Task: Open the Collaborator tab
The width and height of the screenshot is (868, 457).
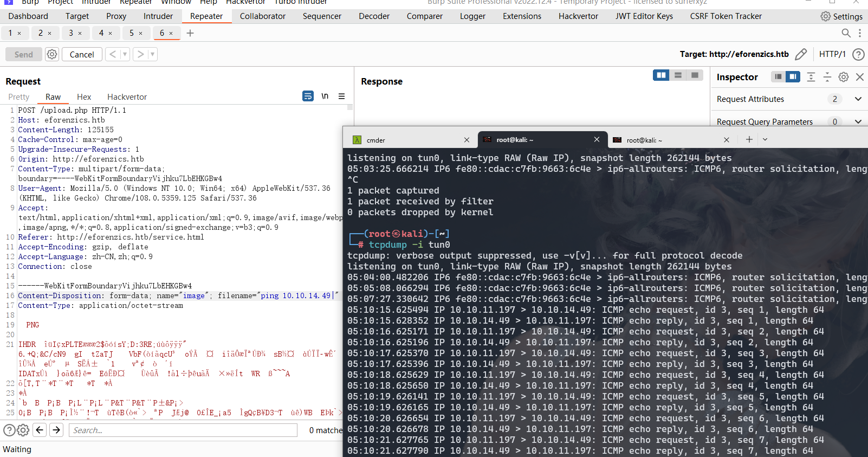Action: pyautogui.click(x=263, y=16)
